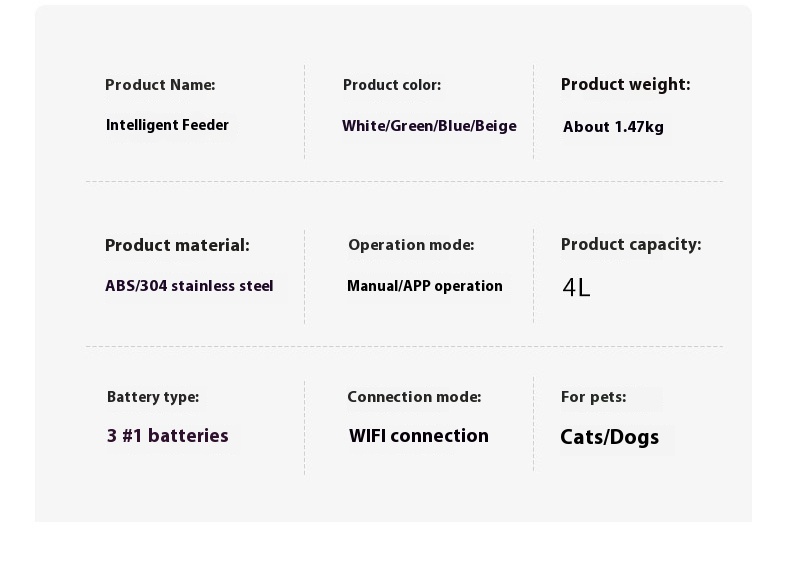
Task: Select the "Intelligent Feeder" text
Action: point(167,125)
